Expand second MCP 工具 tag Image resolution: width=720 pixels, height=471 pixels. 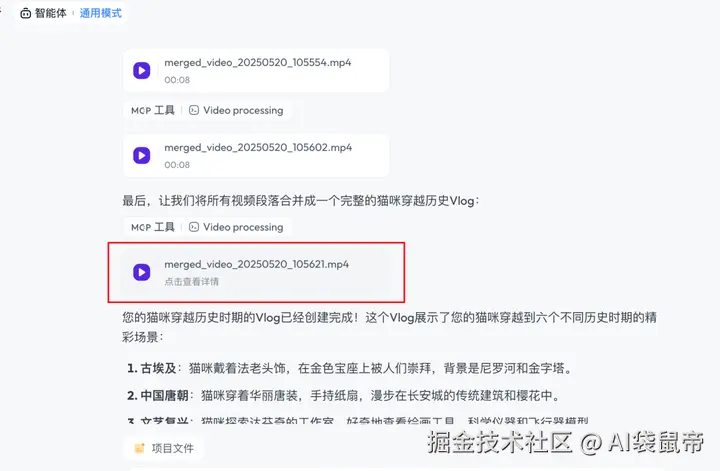pos(153,227)
